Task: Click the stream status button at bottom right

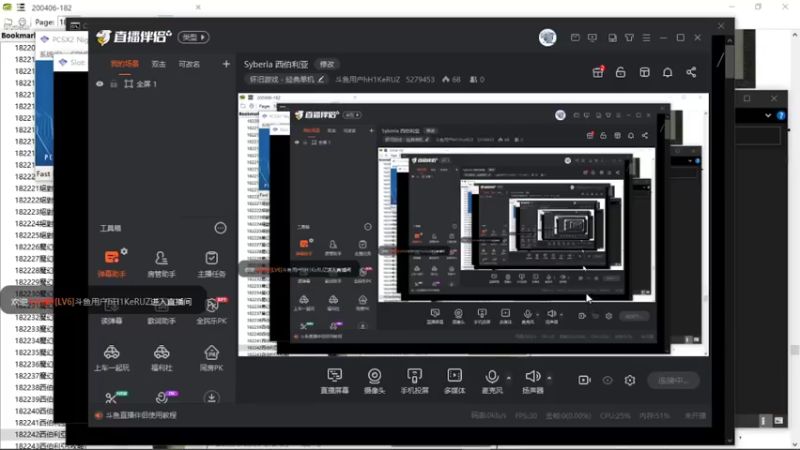Action: pyautogui.click(x=673, y=381)
